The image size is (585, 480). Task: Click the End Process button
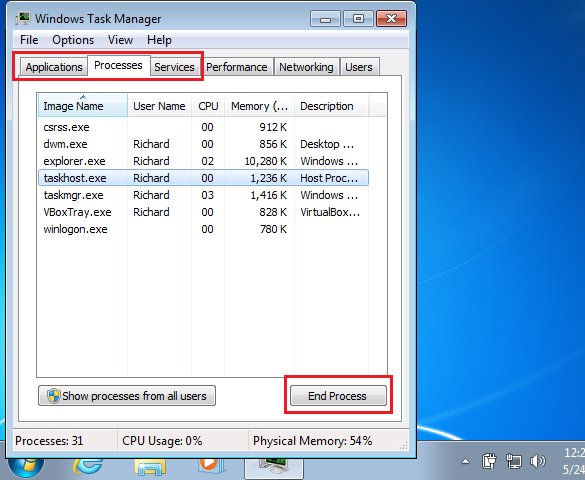pos(338,396)
